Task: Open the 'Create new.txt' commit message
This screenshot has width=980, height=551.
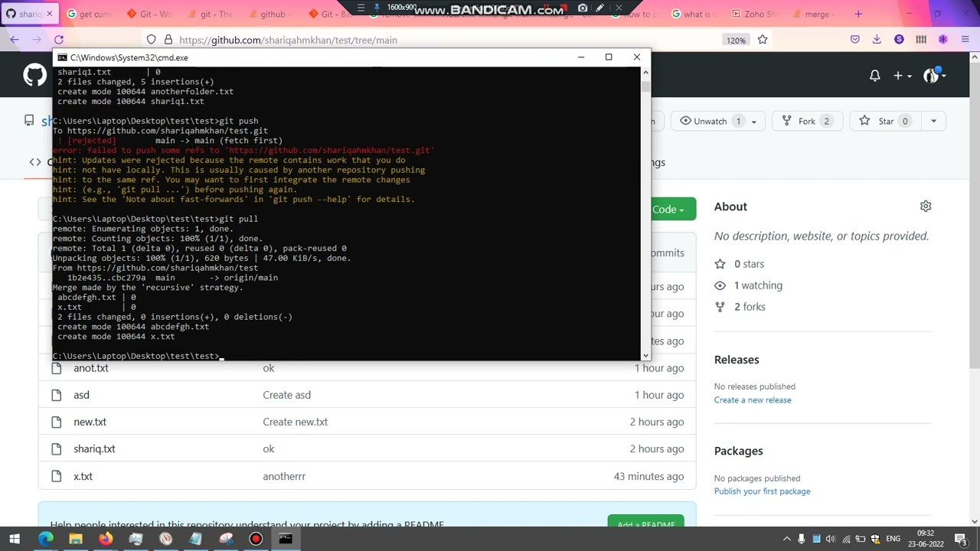Action: [295, 422]
